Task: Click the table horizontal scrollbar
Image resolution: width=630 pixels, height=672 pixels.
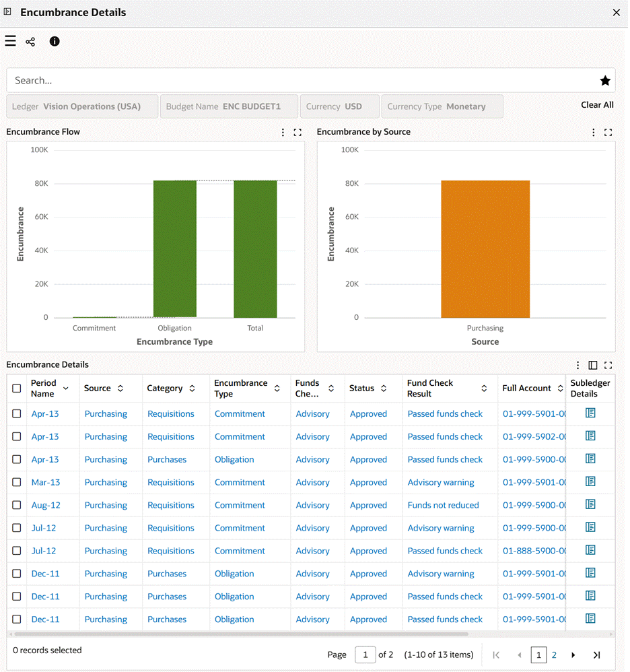Action: click(241, 634)
